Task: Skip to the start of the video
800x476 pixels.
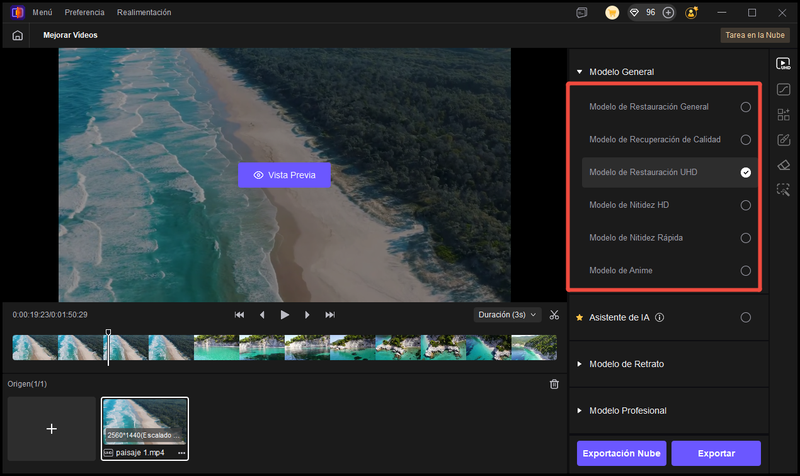Action: (240, 314)
